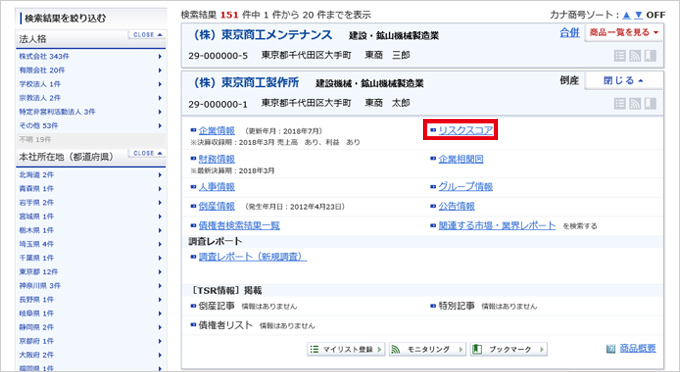Click the monitoring feed icon for 東京商工製作所
680x372 pixels.
[x=635, y=104]
